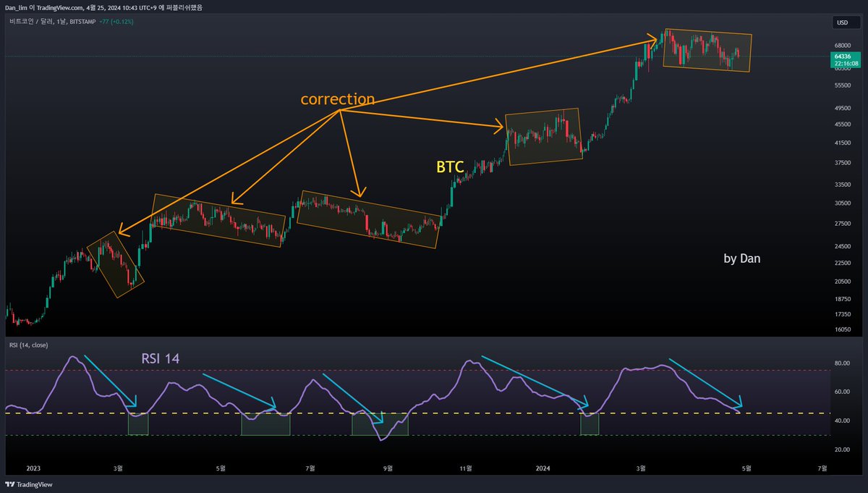
Task: Click the 37500 price axis label
Action: [841, 163]
